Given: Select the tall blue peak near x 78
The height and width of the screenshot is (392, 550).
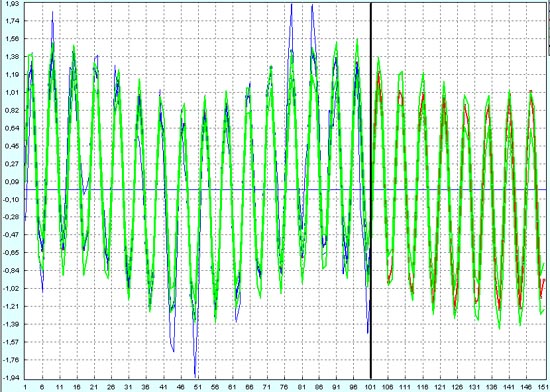Looking at the screenshot, I should pos(291,6).
